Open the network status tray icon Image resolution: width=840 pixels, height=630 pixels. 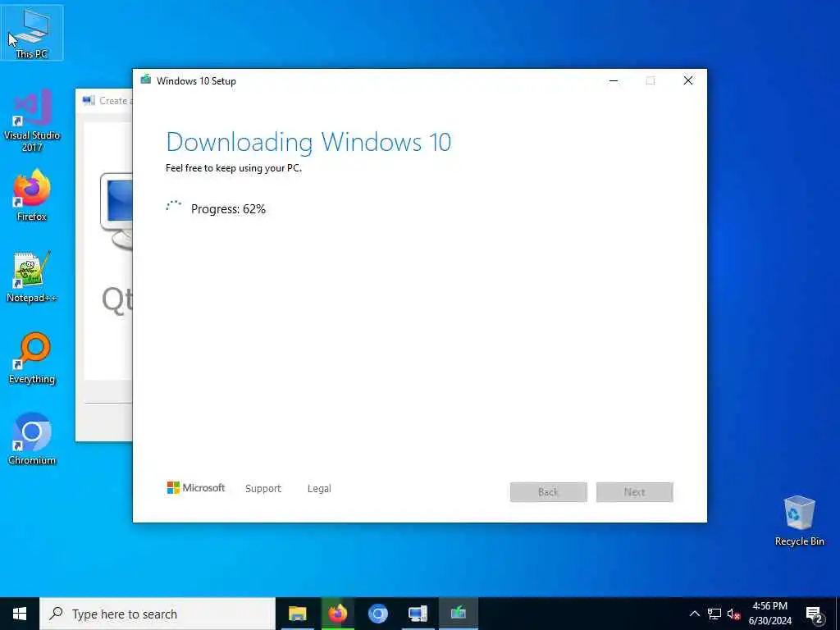[x=714, y=614]
